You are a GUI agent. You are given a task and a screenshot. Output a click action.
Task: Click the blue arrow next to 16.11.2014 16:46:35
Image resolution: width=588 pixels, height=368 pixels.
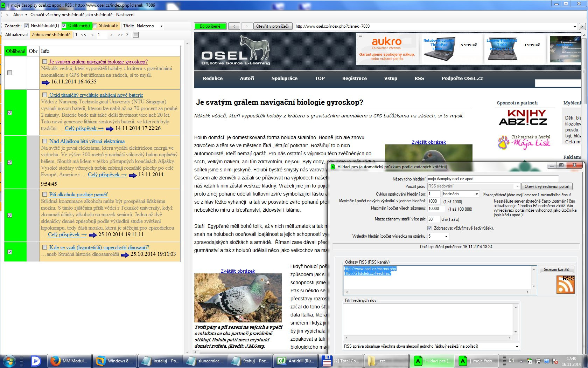coord(45,82)
